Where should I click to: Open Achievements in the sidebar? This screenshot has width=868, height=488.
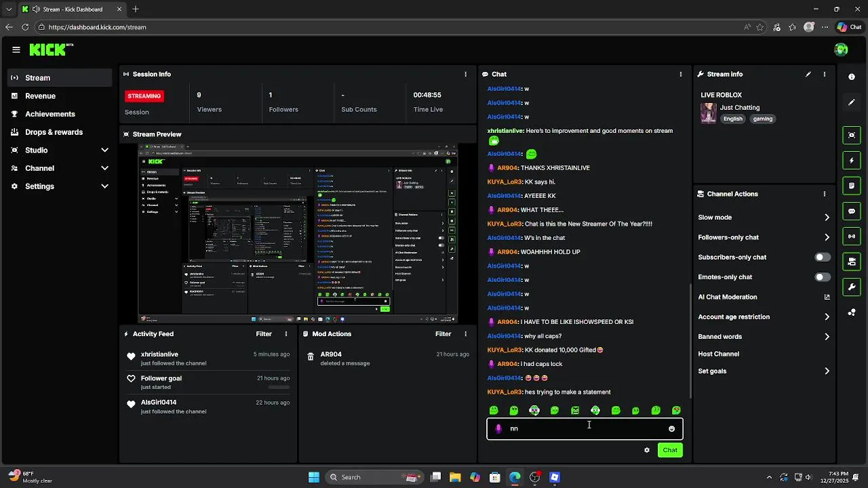point(60,114)
